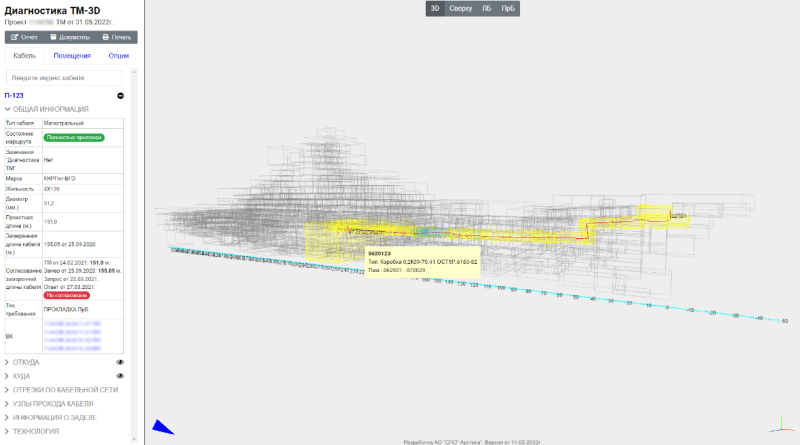Expand the ТЕХНОЛОГИЯ section
Viewport: 800px width, 445px height.
click(x=34, y=430)
